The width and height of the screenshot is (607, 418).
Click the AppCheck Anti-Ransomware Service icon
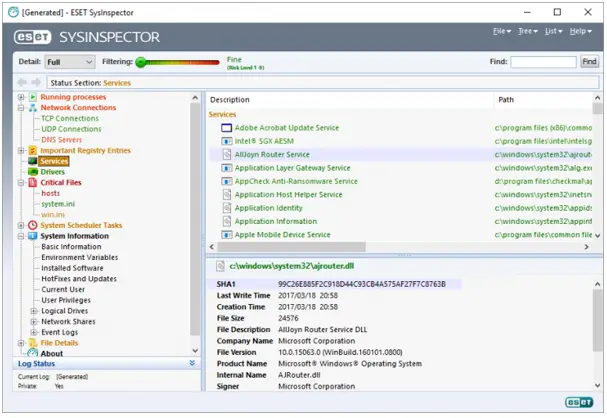tap(226, 181)
